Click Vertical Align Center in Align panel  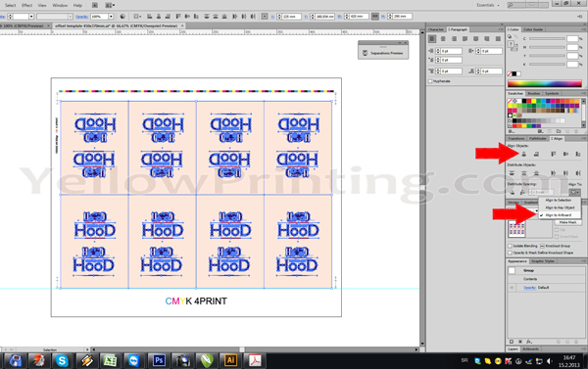click(565, 154)
